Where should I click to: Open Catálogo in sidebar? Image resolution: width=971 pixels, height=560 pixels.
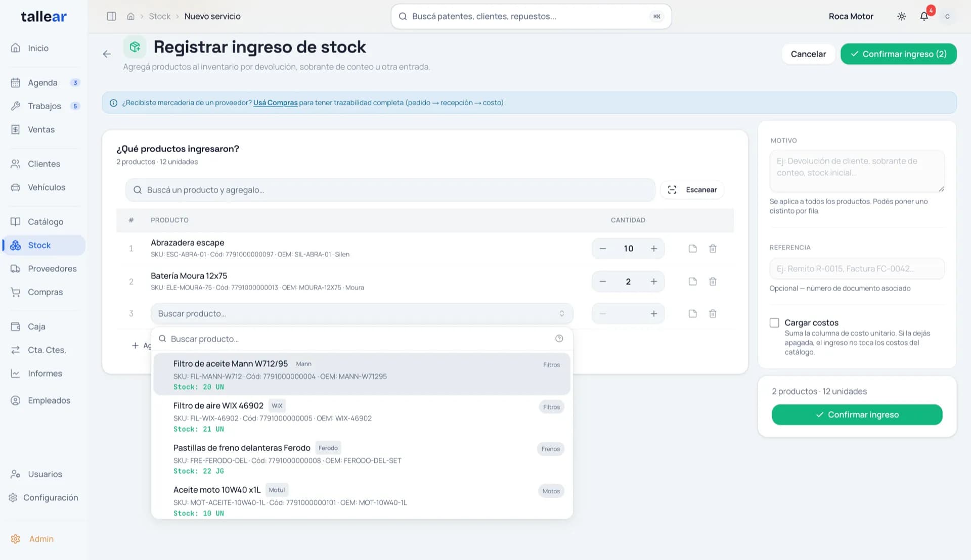tap(43, 222)
